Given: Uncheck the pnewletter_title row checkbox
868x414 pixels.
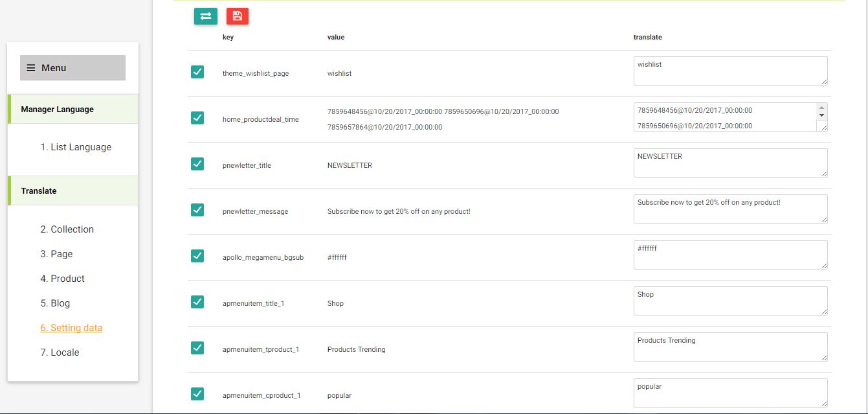Looking at the screenshot, I should point(197,164).
